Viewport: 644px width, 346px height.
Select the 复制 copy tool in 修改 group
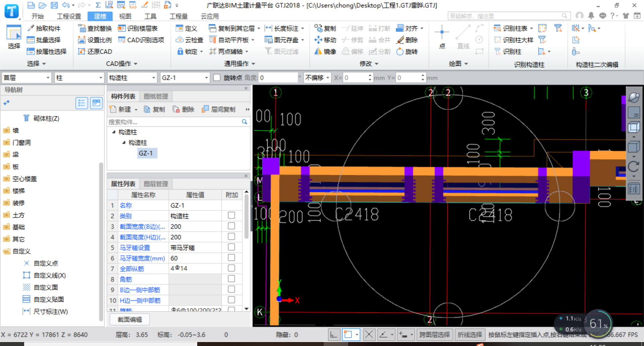325,28
